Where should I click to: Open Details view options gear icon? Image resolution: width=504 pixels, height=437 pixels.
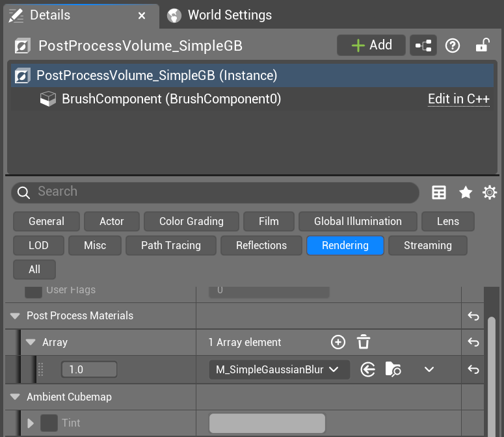click(489, 192)
